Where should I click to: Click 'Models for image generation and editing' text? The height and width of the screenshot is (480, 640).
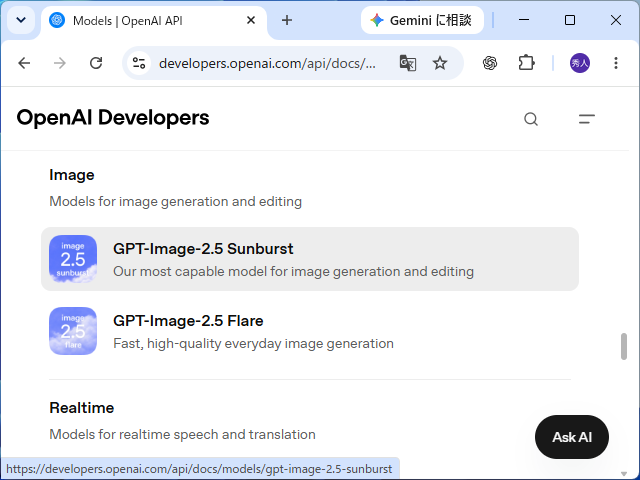tap(176, 202)
